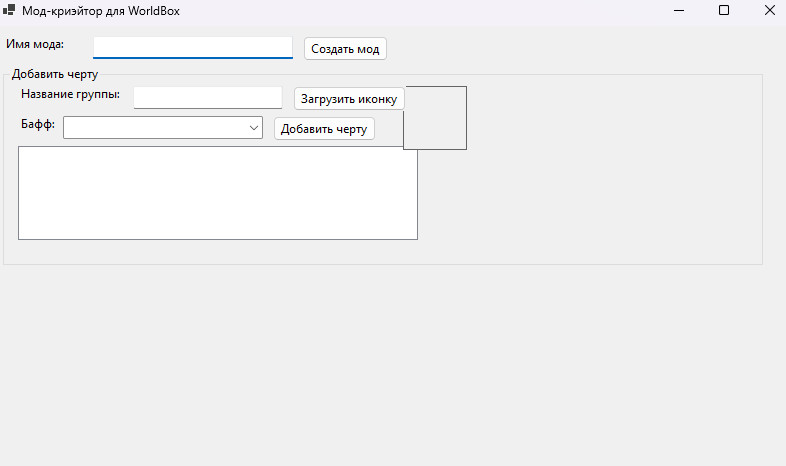
Task: Click the Загрузить иконку button
Action: tap(349, 99)
